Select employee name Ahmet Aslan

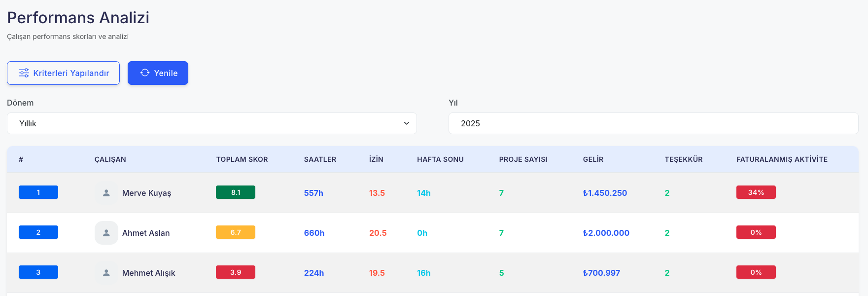[x=146, y=233]
